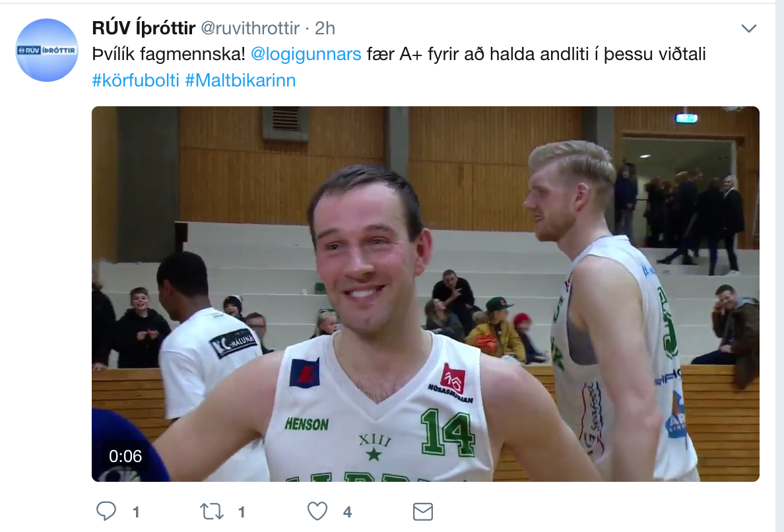Click the 0:06 video duration badge
This screenshot has width=784, height=532.
coord(125,456)
